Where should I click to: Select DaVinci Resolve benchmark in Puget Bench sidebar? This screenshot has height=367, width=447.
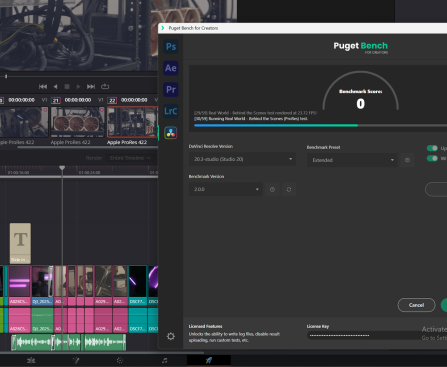click(x=171, y=133)
